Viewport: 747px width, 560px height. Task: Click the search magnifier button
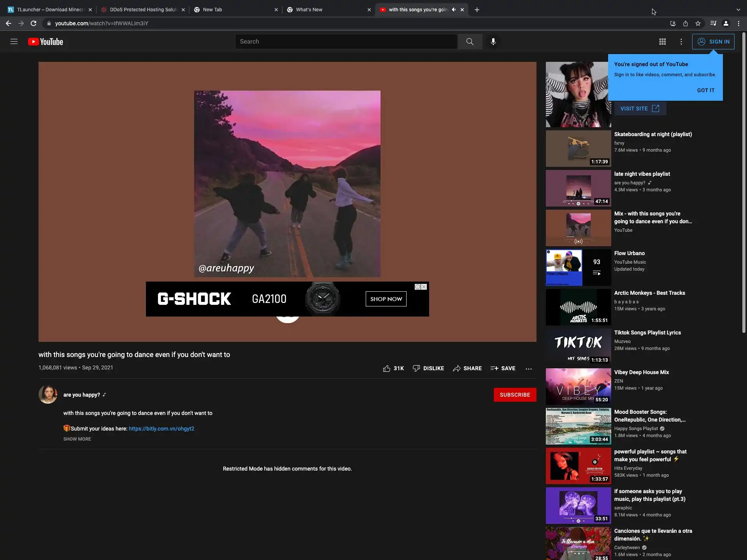[x=470, y=42]
